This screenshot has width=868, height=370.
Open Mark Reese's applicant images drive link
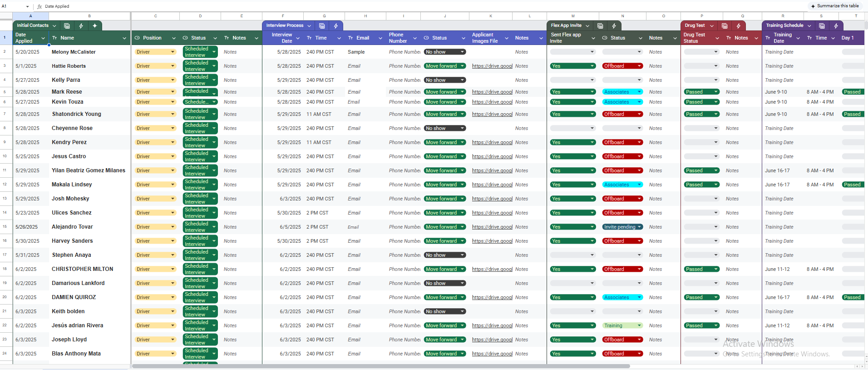[x=492, y=92]
